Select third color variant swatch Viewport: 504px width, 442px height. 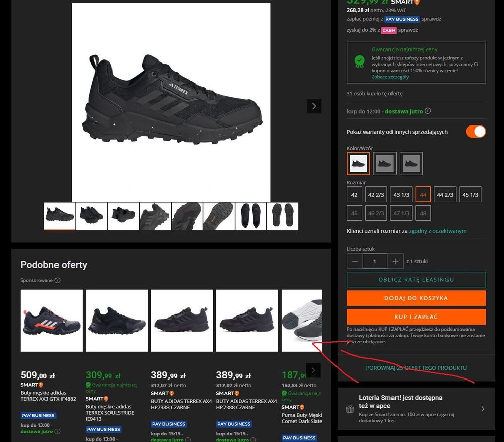tap(411, 163)
